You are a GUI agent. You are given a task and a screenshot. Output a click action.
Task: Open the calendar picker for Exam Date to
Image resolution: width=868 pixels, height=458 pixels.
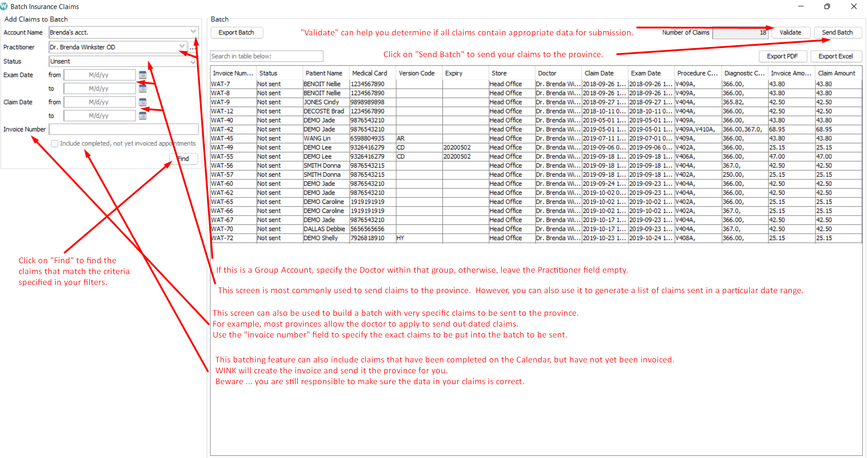pos(142,88)
